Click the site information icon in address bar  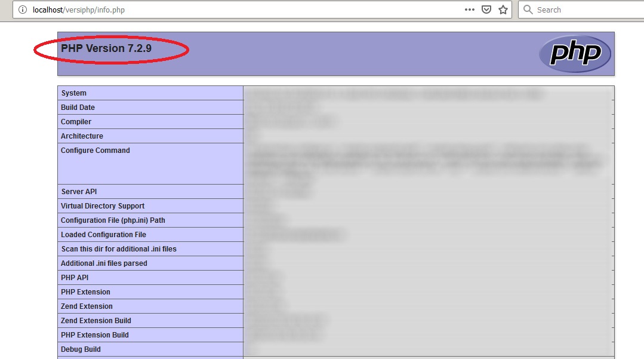(22, 10)
